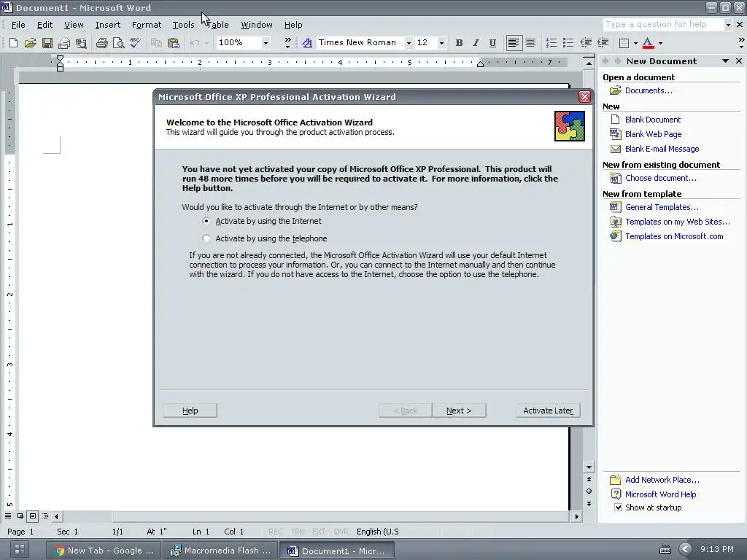Open the Times New Roman font dropdown
This screenshot has width=747, height=560.
[409, 43]
